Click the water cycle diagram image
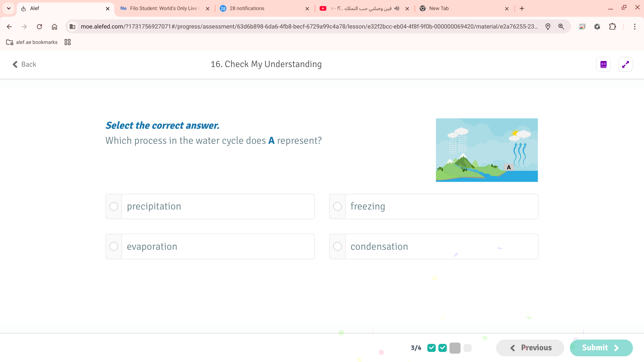Viewport: 644px width, 362px height. pos(486,150)
